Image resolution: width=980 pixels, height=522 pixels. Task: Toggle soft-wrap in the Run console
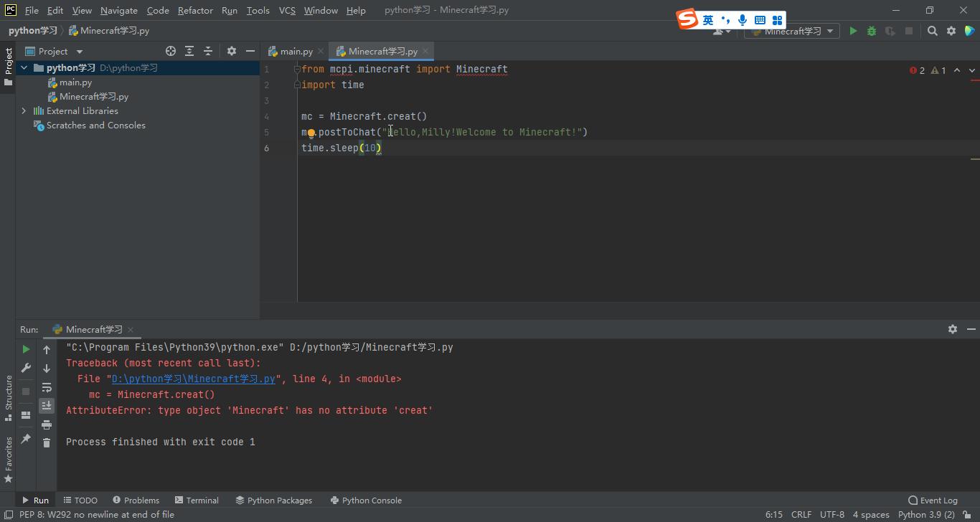[x=47, y=387]
